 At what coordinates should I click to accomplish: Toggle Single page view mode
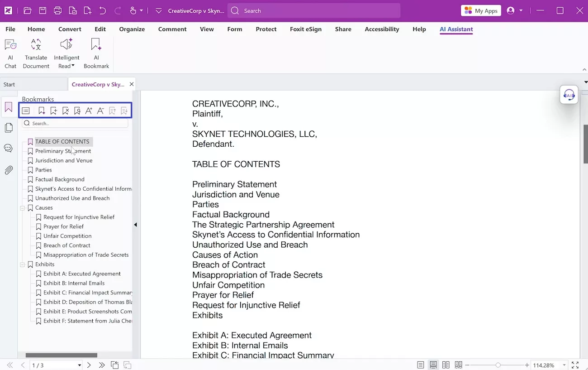tap(420, 365)
